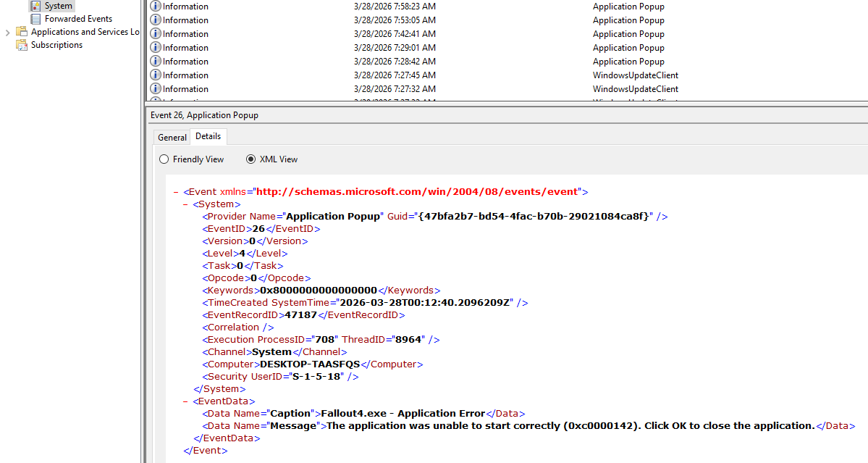Click info icon of 7:28:42 AM event
Screen dimensions: 868x463
point(156,61)
